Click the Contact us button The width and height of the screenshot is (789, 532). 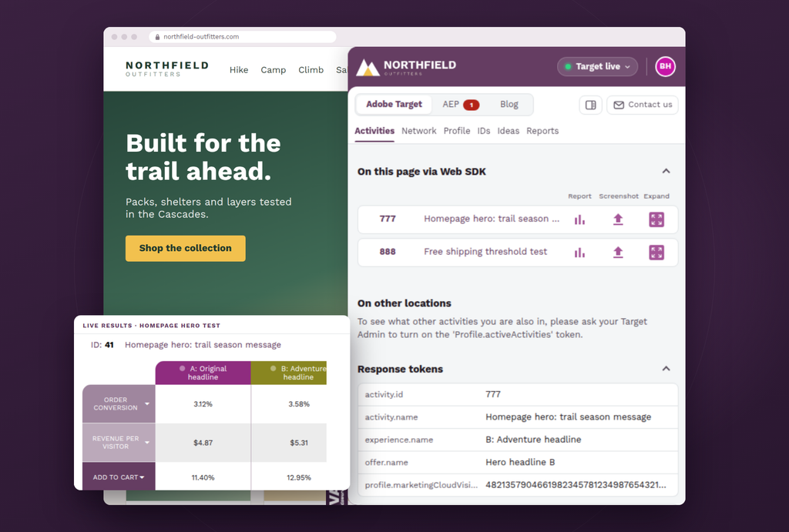643,105
